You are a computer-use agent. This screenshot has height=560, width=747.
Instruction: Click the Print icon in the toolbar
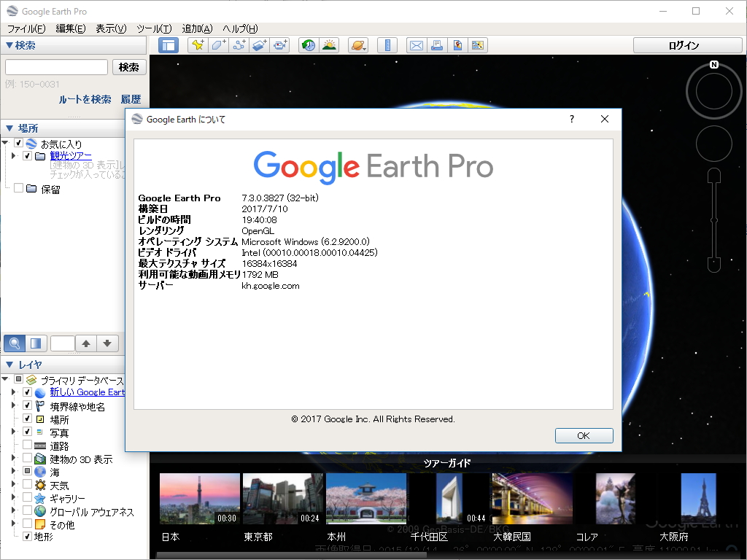[436, 44]
